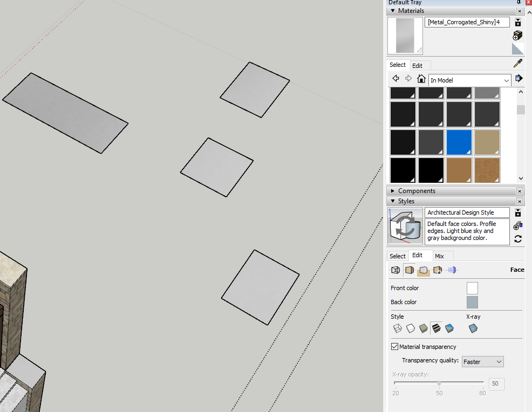The height and width of the screenshot is (412, 532).
Task: Set material to paint with default
Action: [517, 49]
